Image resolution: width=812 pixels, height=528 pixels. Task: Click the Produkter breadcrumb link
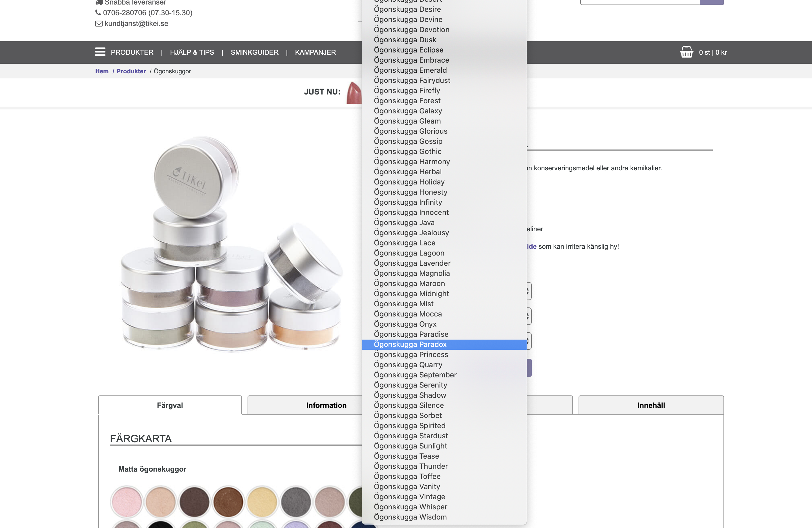[131, 71]
